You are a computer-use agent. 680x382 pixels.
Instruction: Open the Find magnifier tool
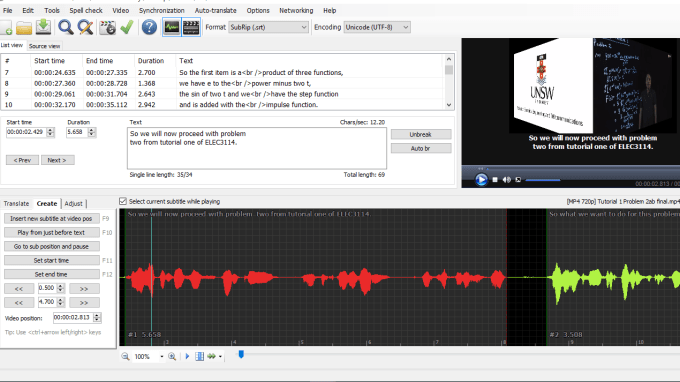click(x=66, y=27)
